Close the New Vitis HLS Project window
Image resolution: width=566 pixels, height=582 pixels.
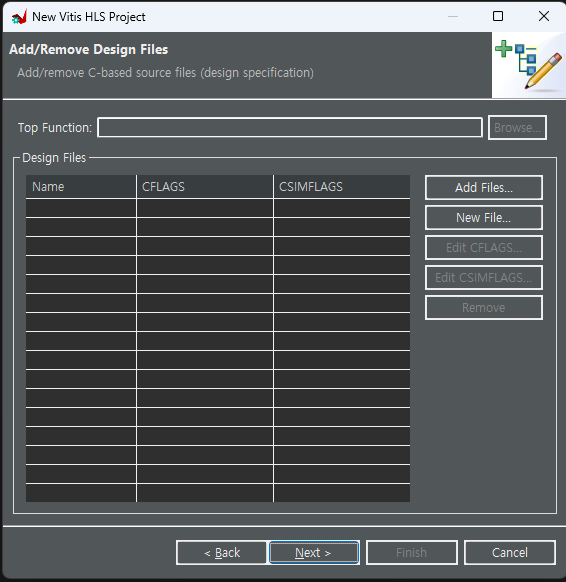pos(544,16)
